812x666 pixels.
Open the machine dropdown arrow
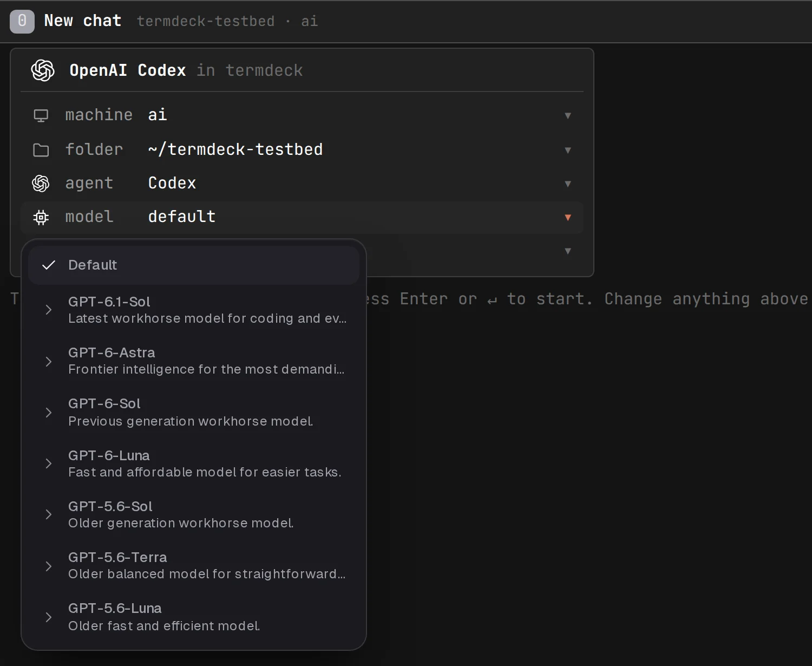tap(568, 115)
